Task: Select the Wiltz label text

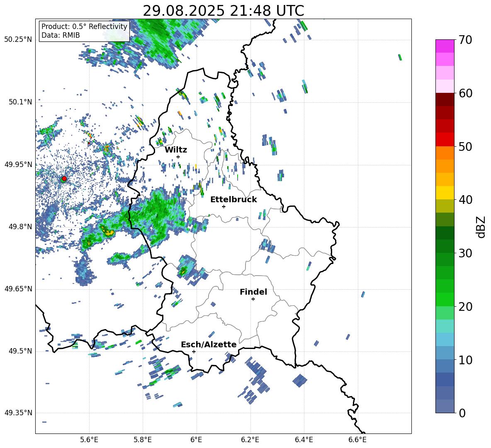Action: [176, 150]
